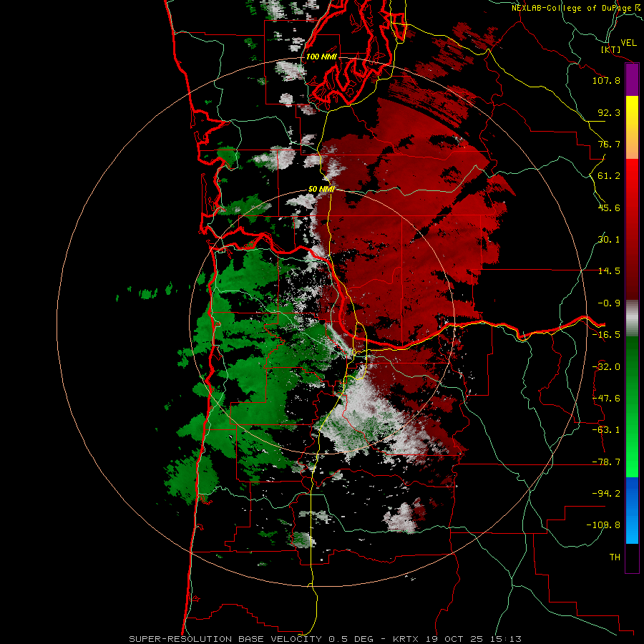Click the 14.5 velocity scale value

point(609,271)
